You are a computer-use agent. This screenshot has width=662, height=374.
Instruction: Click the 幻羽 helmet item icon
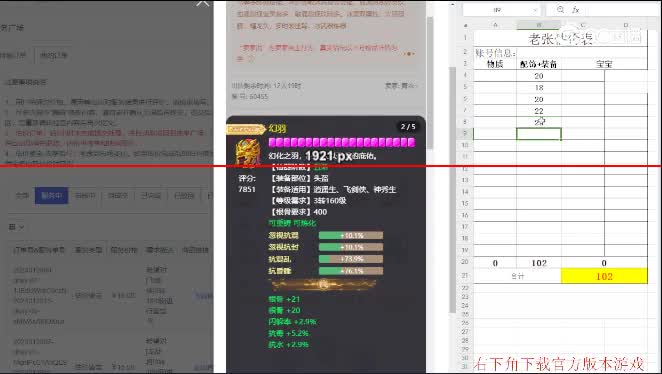click(x=247, y=151)
